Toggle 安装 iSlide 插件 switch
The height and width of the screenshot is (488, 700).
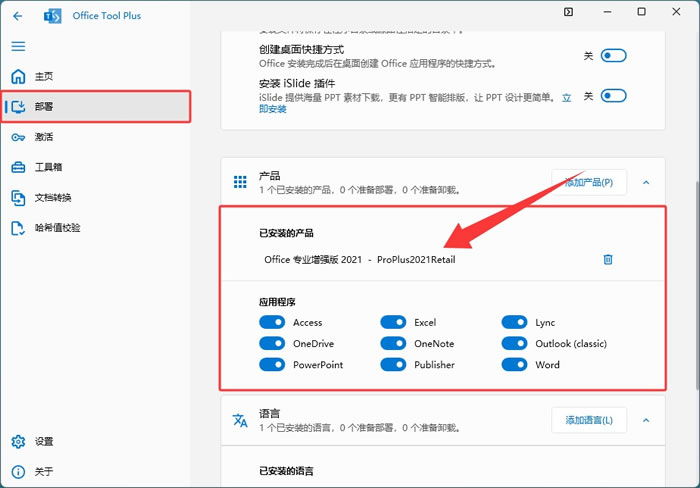[x=613, y=96]
